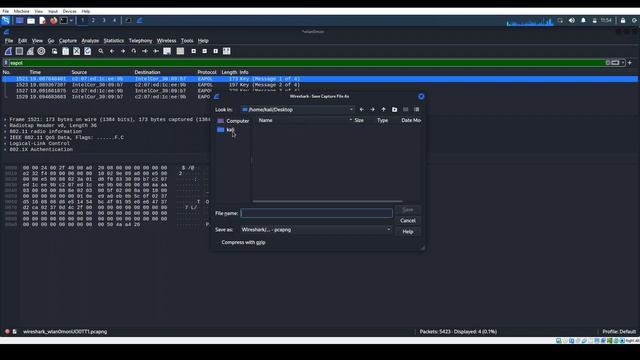Go to previous packet arrow in toolbar
The width and height of the screenshot is (640, 360).
112,51
